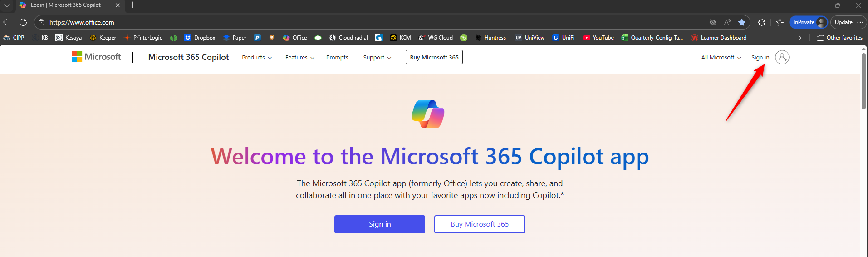Expand the Support dropdown menu

[x=377, y=58]
